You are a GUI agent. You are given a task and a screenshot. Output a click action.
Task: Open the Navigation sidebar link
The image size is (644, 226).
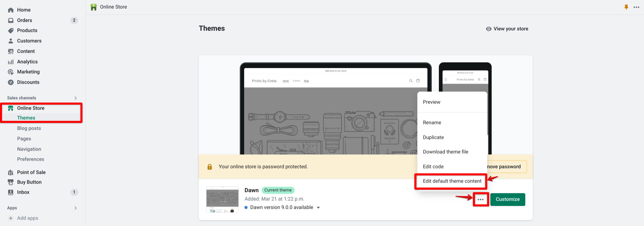tap(29, 149)
